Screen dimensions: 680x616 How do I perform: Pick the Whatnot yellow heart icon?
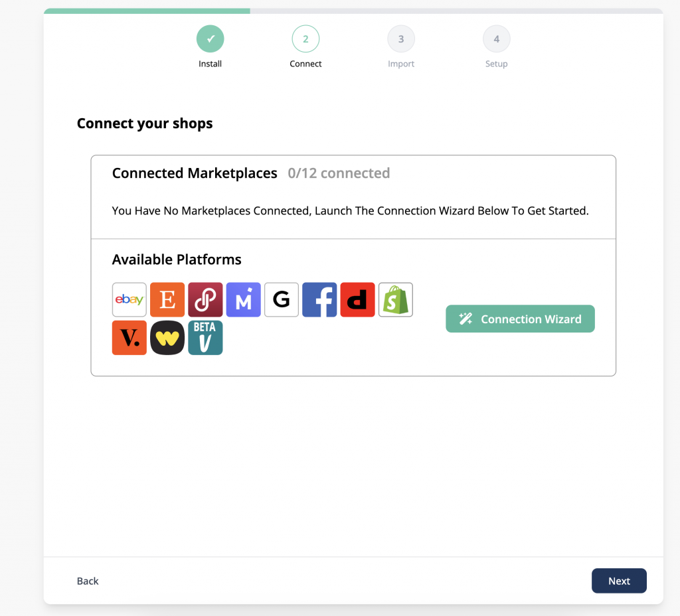167,338
